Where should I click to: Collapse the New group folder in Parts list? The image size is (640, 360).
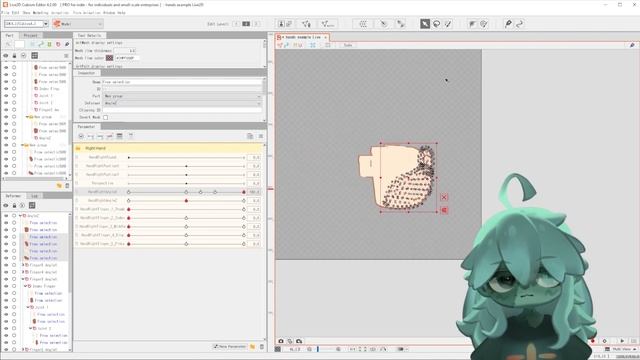[27, 117]
